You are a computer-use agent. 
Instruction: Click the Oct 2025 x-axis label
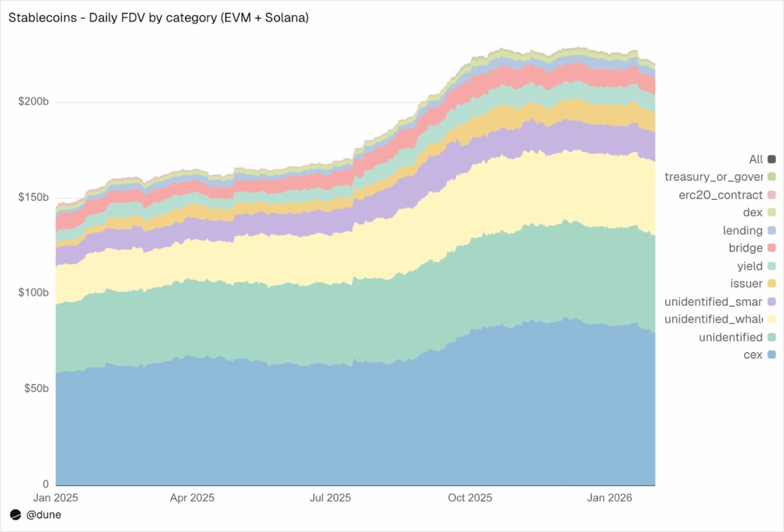click(x=470, y=498)
